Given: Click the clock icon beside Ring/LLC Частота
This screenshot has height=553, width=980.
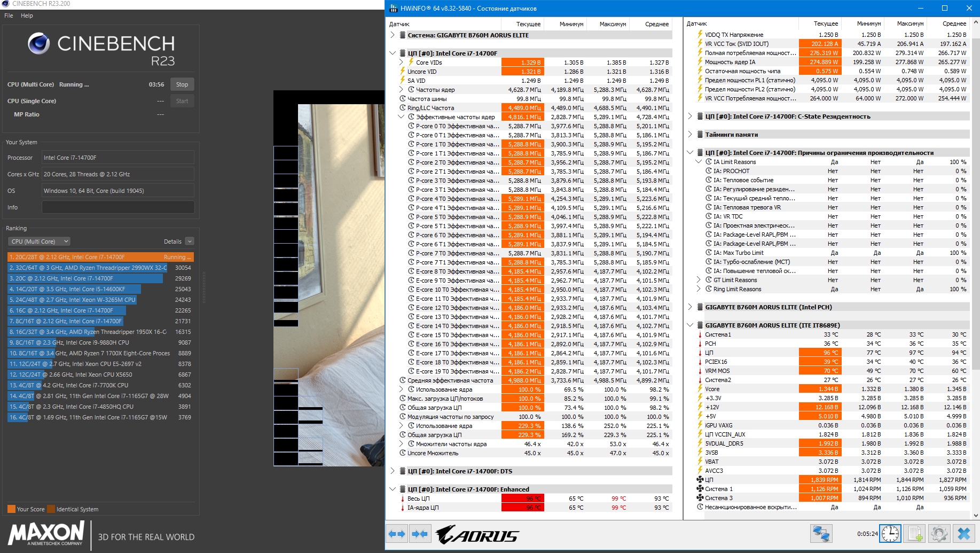Looking at the screenshot, I should 403,108.
